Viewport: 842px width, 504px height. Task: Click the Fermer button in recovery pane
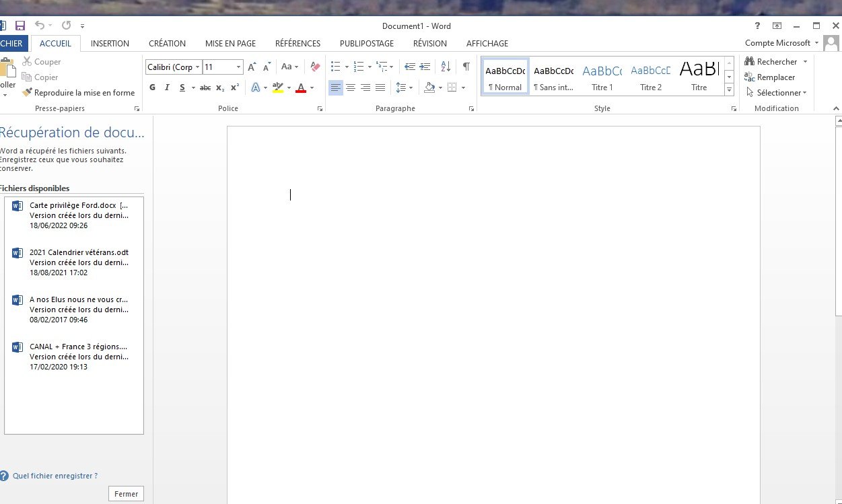point(126,494)
